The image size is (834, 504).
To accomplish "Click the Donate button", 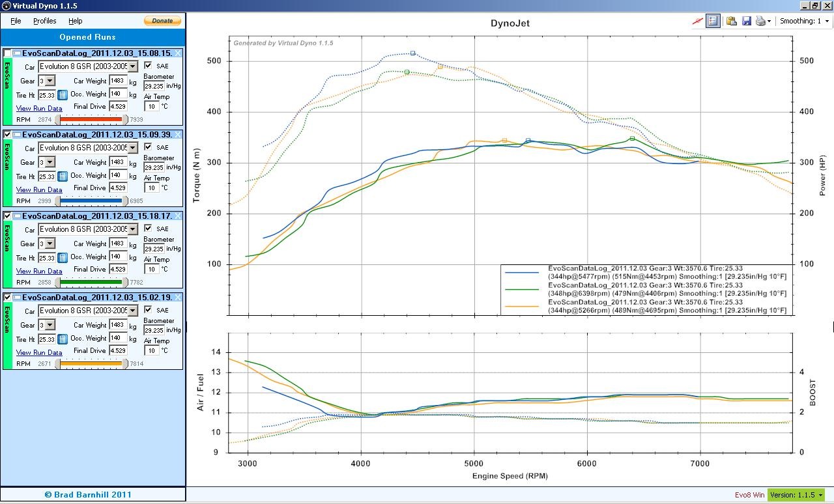I will pyautogui.click(x=162, y=21).
